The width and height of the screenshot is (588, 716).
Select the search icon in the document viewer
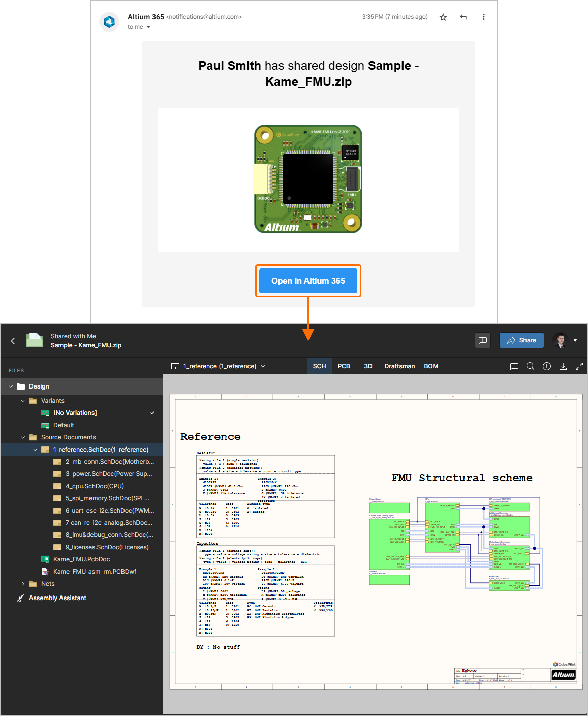tap(530, 366)
